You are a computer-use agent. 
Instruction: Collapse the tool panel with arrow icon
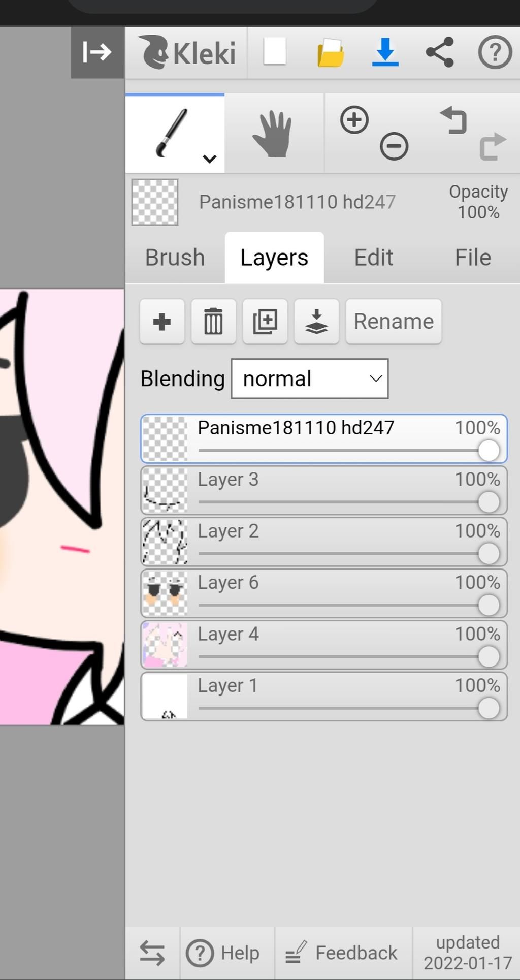97,52
